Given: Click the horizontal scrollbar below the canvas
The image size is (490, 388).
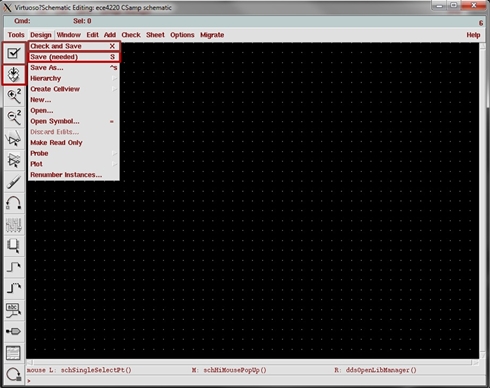Looking at the screenshot, I should click(x=253, y=362).
